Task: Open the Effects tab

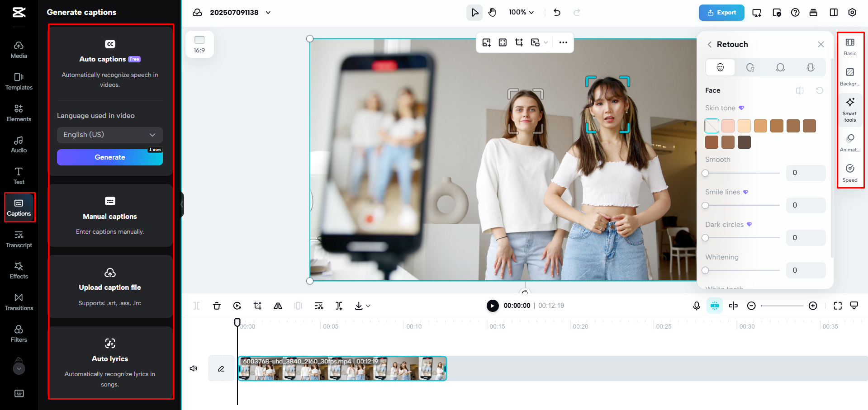Action: pyautogui.click(x=19, y=270)
